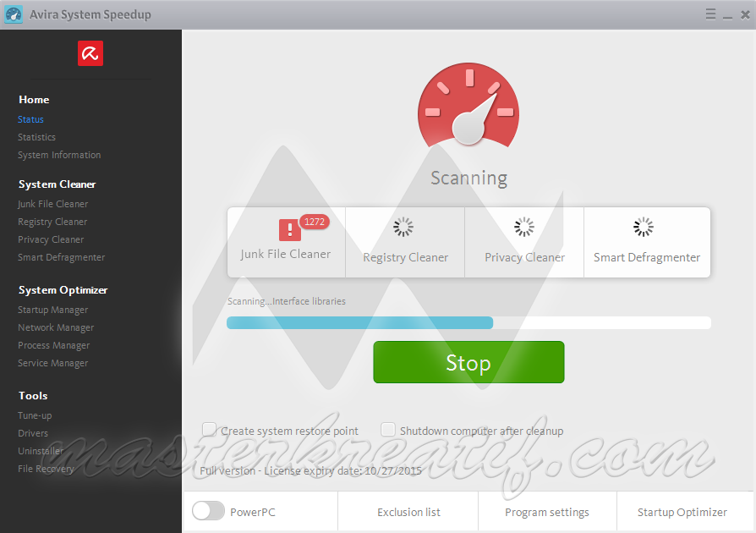Open Program settings
This screenshot has width=756, height=533.
point(547,512)
